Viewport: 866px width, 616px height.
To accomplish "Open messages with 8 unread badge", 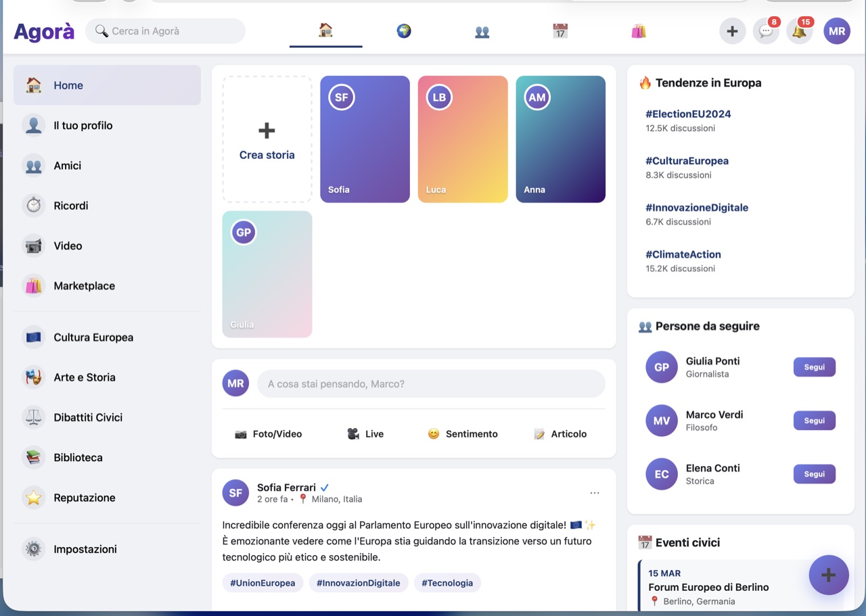I will (766, 31).
